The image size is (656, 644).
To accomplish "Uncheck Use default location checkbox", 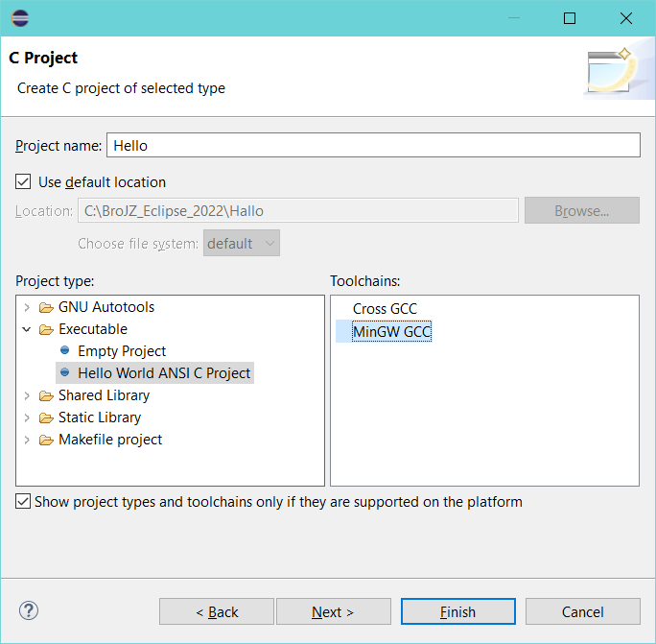I will click(x=23, y=181).
